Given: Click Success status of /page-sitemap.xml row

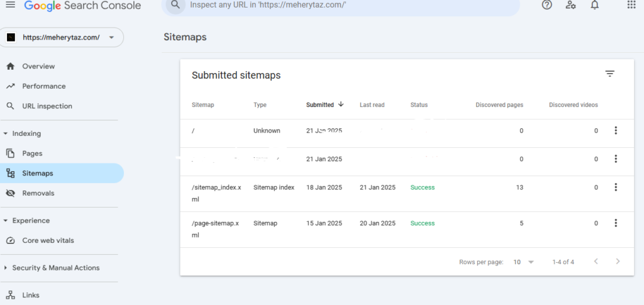Looking at the screenshot, I should [x=423, y=223].
